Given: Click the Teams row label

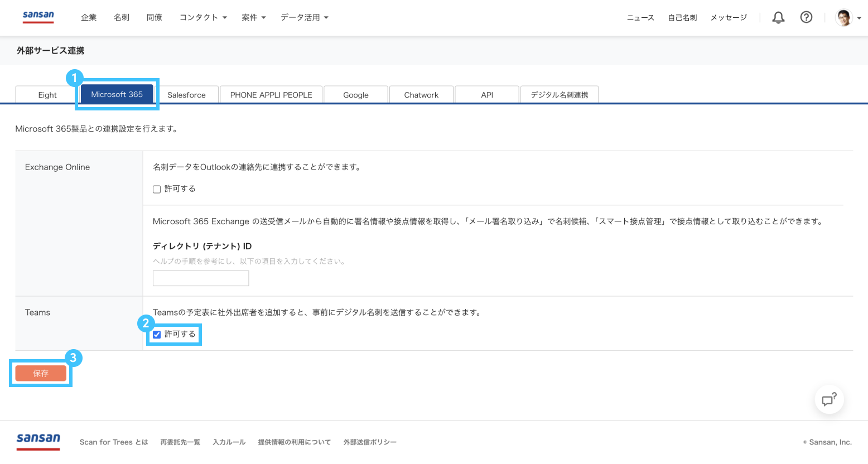Looking at the screenshot, I should 37,312.
